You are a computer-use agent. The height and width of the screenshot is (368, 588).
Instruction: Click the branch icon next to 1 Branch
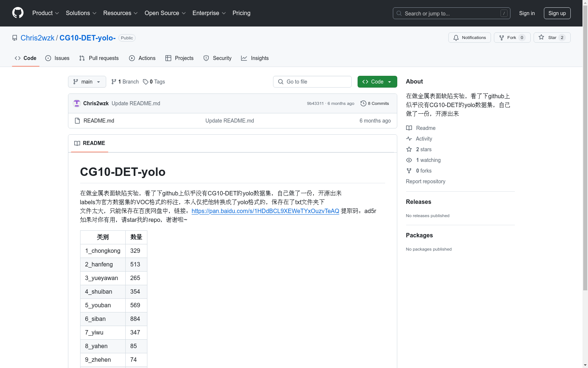(114, 82)
